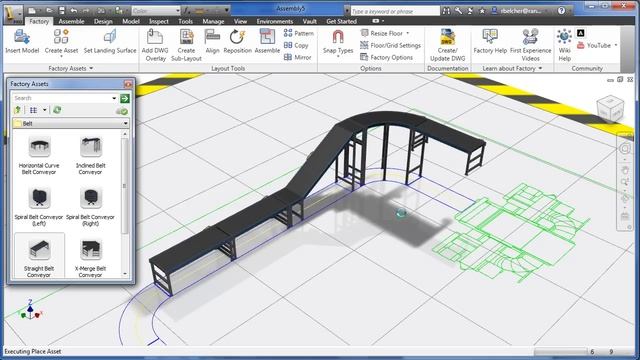640x360 pixels.
Task: Click the help question mark icon
Action: (562, 11)
